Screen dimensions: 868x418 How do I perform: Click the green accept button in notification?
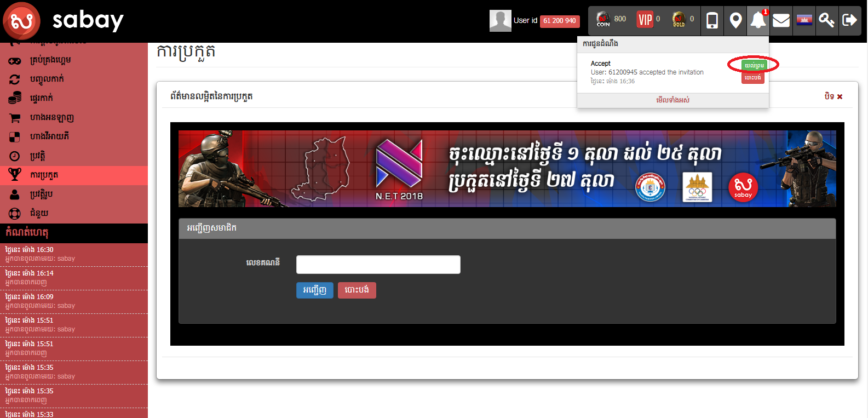754,66
